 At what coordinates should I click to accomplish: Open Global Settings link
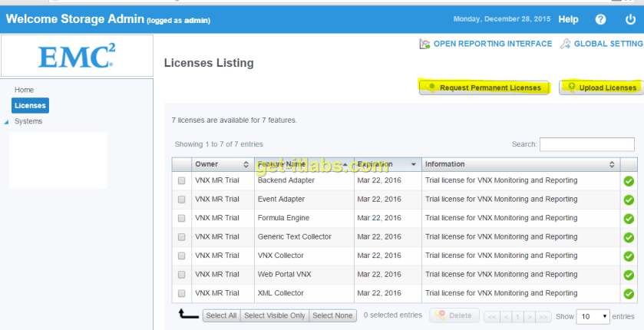[x=609, y=44]
